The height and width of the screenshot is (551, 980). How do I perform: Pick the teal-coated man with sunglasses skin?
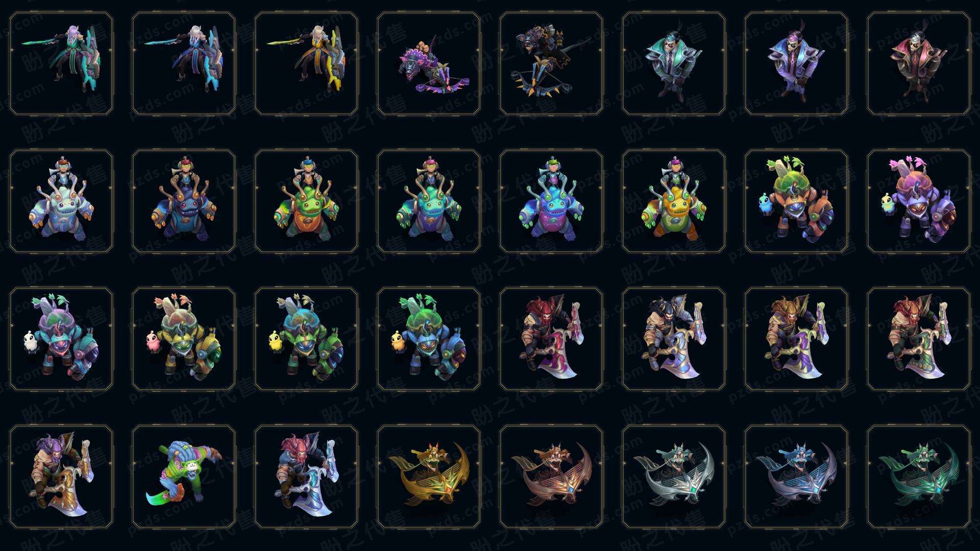point(674,64)
